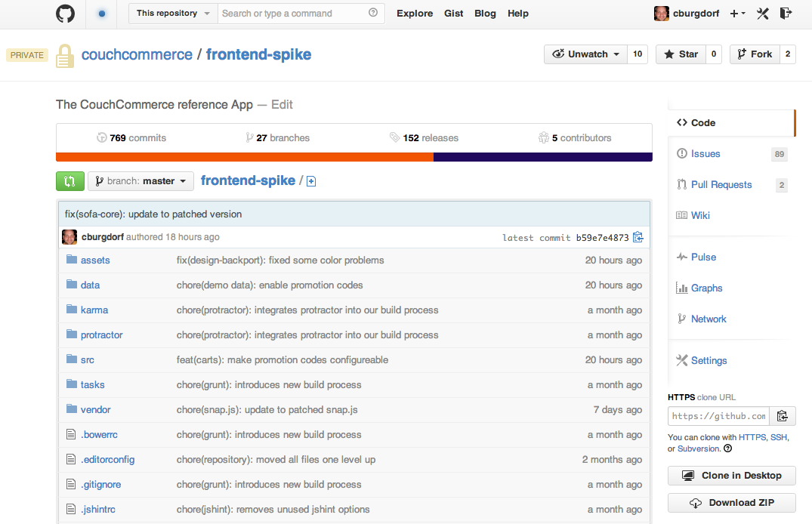Click the dark purple language bar segment
Image resolution: width=812 pixels, height=524 pixels.
[542, 157]
